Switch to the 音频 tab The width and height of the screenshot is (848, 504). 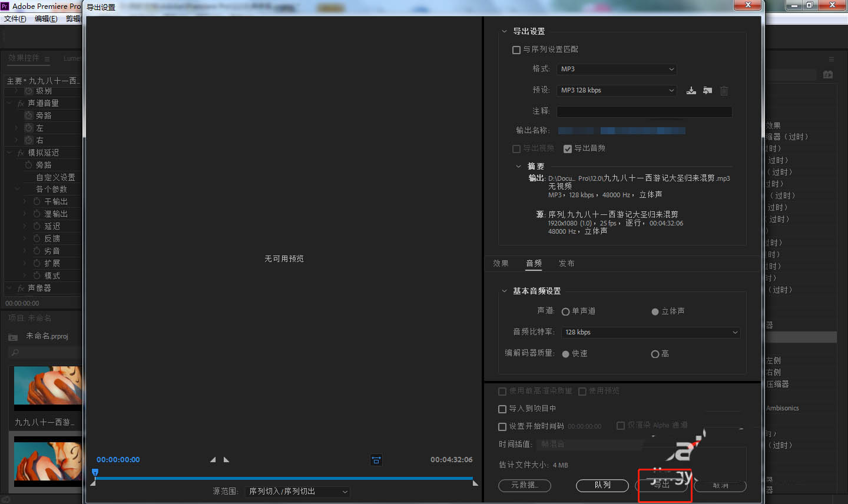click(x=534, y=263)
